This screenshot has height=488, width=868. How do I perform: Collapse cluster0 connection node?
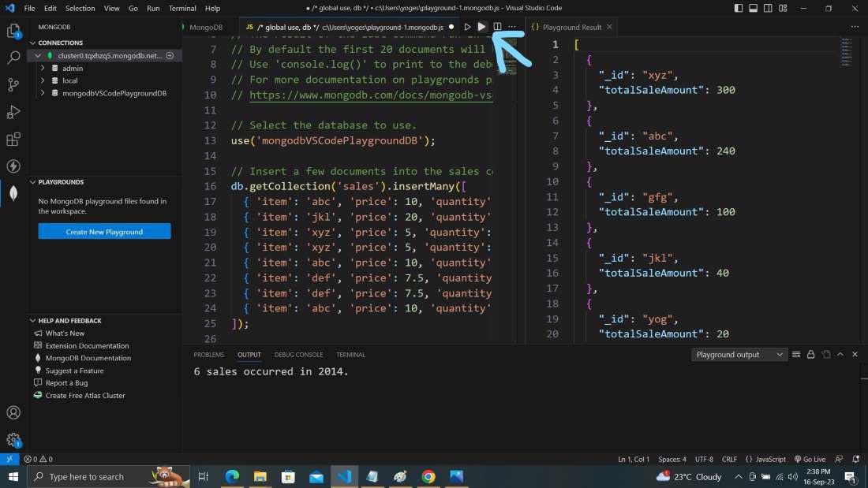[x=38, y=55]
